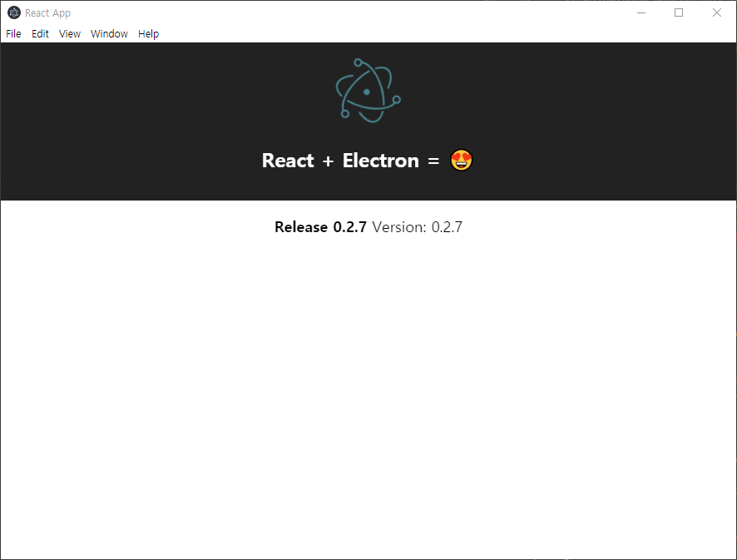Open the File menu
737x560 pixels.
[x=13, y=34]
